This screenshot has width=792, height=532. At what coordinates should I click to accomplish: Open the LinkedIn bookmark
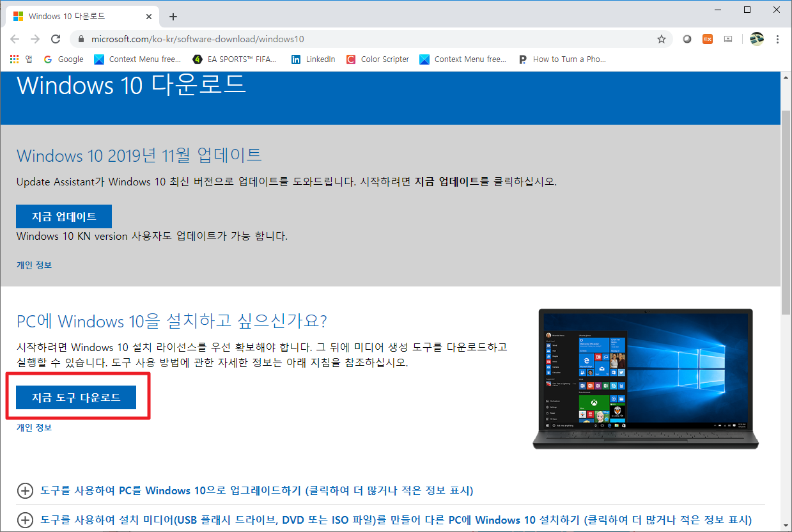(x=313, y=59)
